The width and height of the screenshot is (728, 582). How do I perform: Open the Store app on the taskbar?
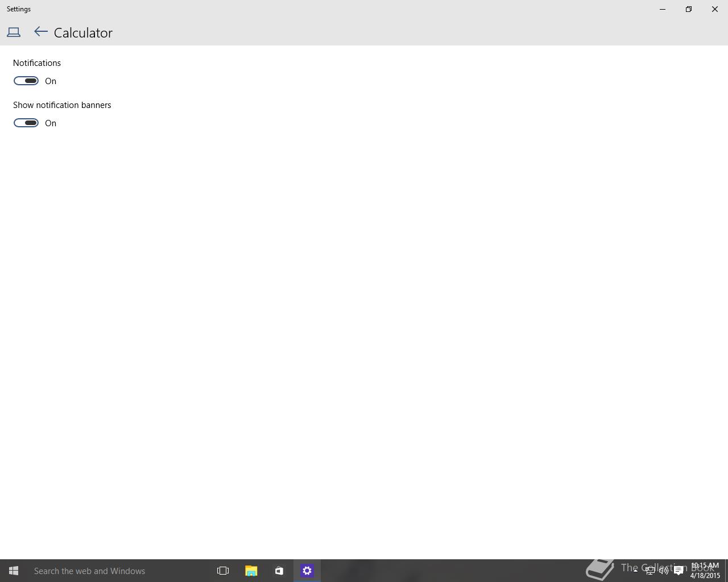point(279,571)
